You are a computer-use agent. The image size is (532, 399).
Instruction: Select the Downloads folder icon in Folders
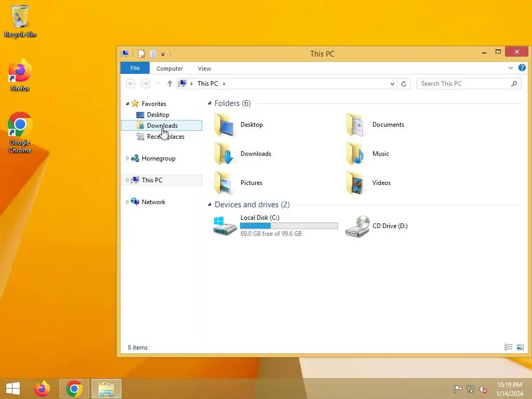point(224,154)
